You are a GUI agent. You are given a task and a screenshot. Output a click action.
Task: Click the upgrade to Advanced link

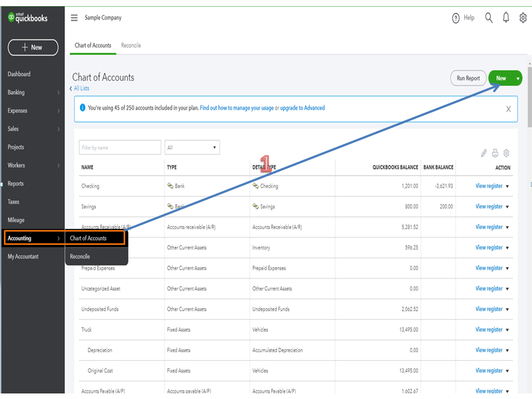click(302, 108)
